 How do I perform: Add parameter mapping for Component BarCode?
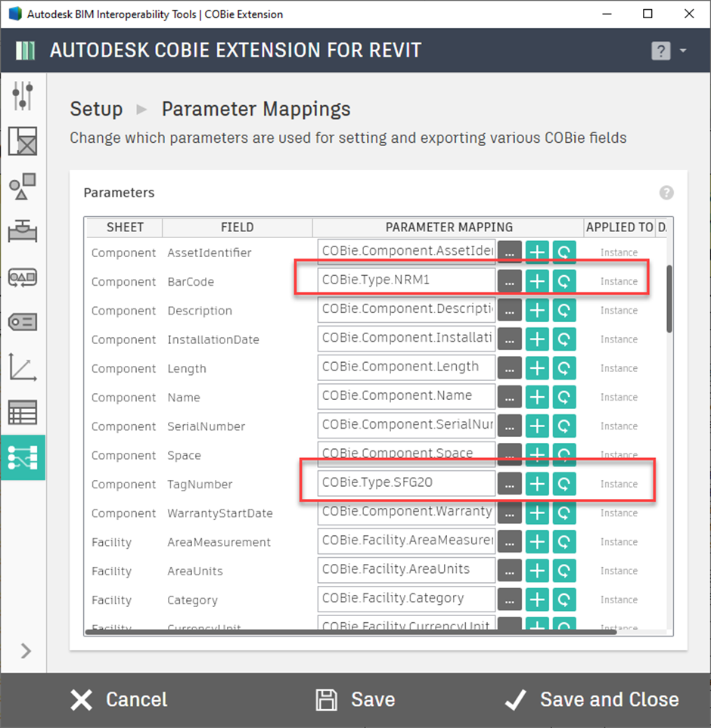click(537, 281)
